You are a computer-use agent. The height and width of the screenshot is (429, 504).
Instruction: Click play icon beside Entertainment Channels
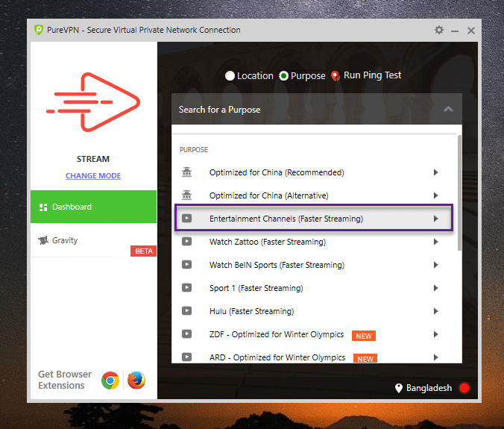[x=186, y=219]
